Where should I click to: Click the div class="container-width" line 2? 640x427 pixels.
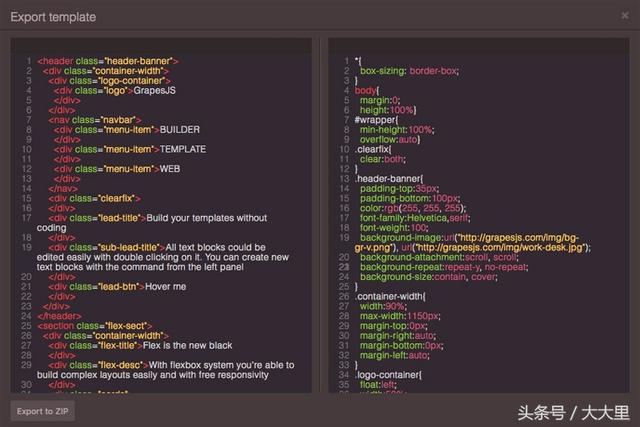[x=106, y=71]
